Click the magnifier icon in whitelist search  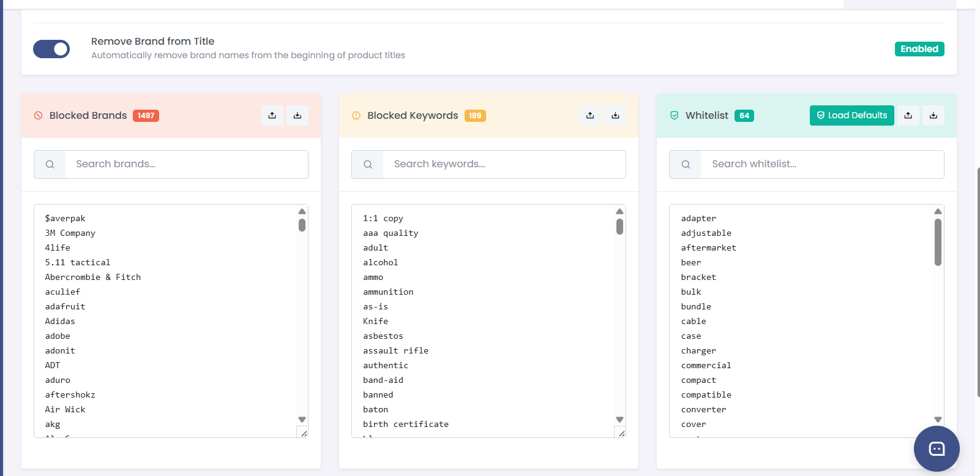686,164
